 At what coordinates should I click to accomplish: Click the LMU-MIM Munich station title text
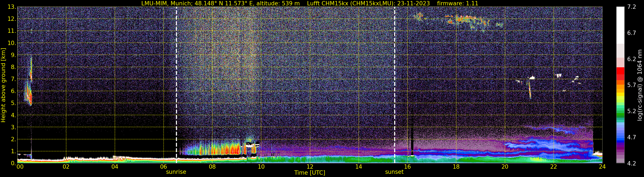click(221, 3)
